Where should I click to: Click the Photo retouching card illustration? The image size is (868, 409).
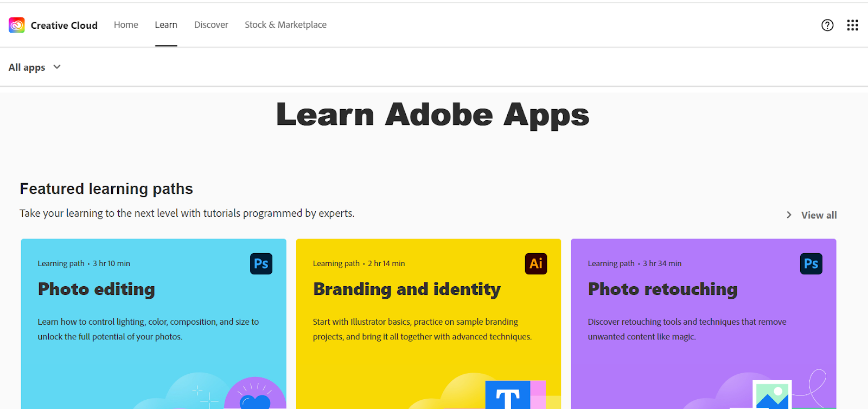coord(759,389)
